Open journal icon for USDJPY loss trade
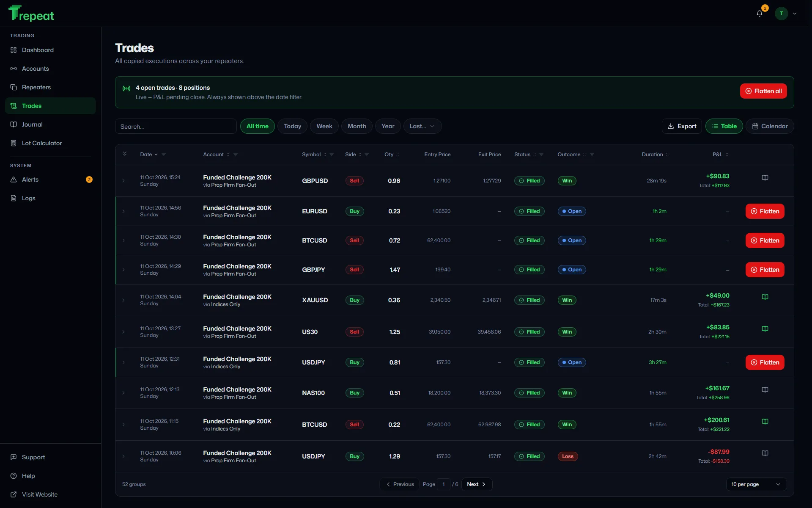Viewport: 812px width, 508px height. coord(765,453)
